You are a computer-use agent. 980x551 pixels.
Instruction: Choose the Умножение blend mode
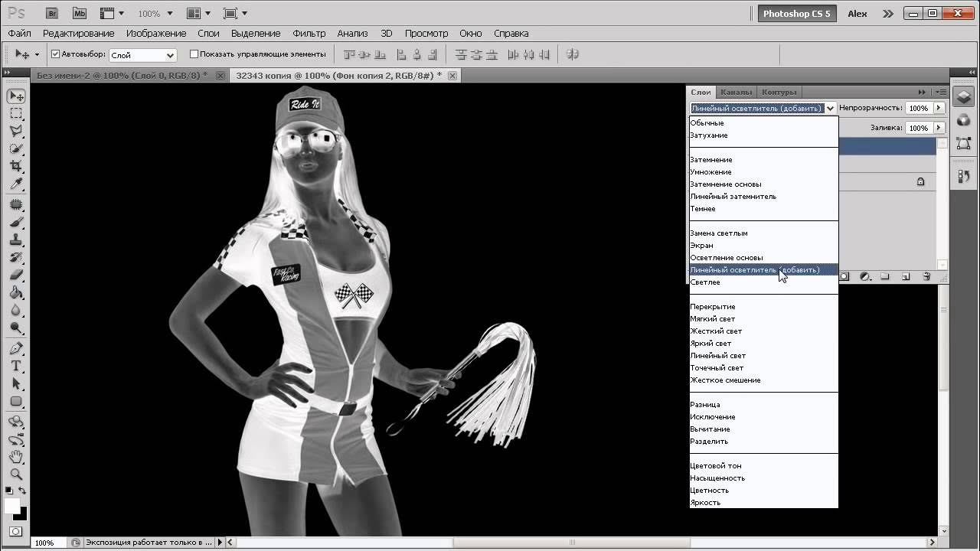[x=763, y=172]
